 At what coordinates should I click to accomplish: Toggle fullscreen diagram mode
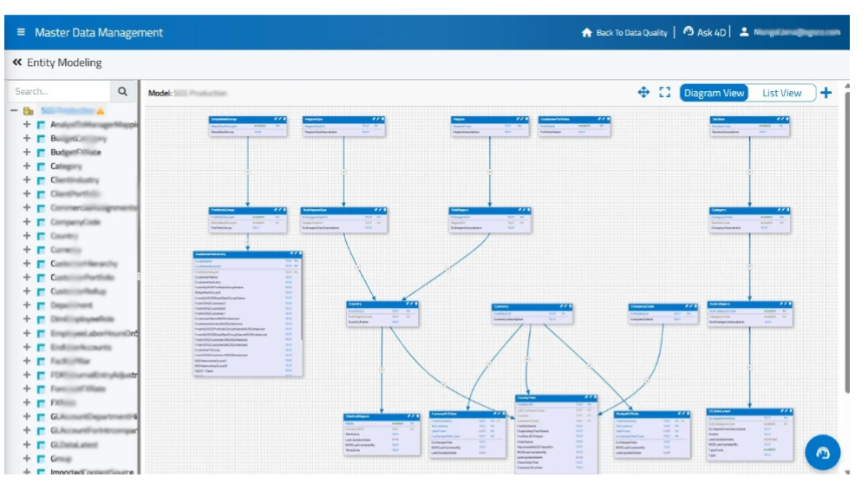tap(665, 93)
